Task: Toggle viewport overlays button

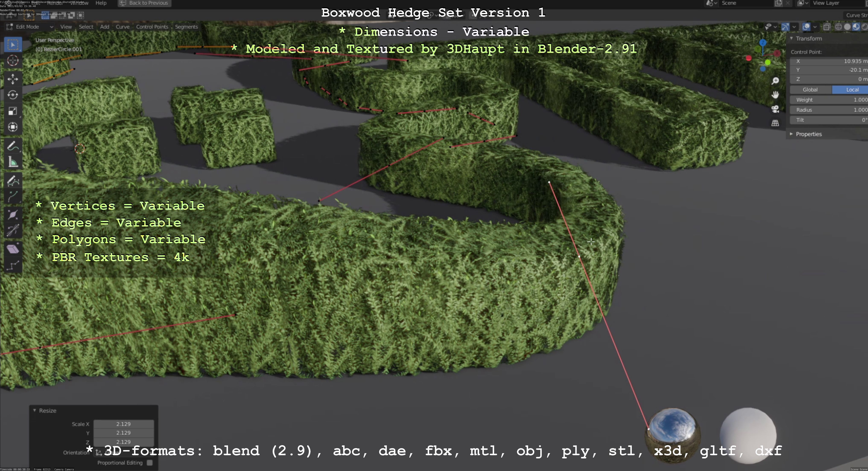Action: 806,27
